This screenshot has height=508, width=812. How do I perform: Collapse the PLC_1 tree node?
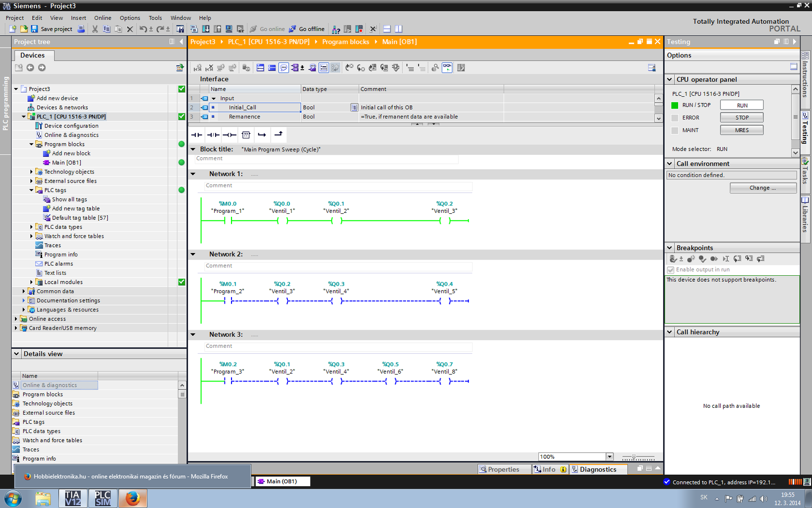pyautogui.click(x=23, y=117)
